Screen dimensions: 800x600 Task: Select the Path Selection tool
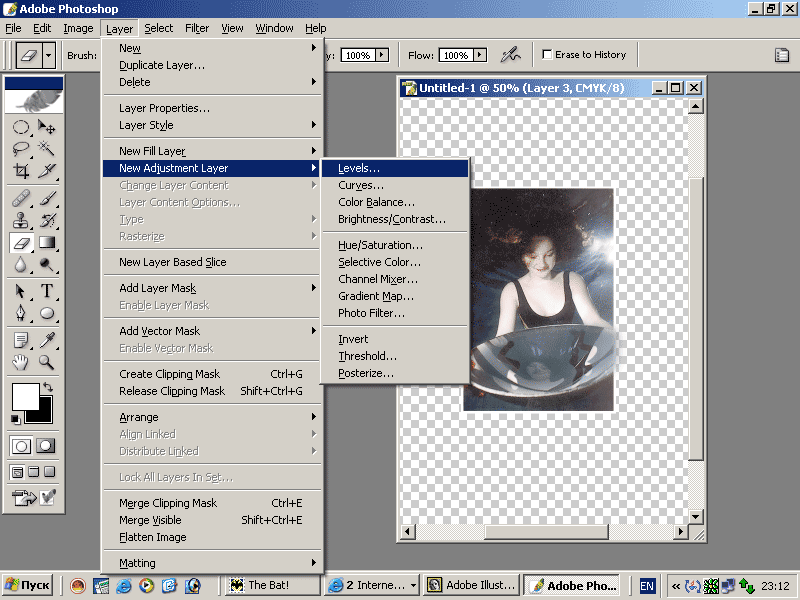pos(21,291)
